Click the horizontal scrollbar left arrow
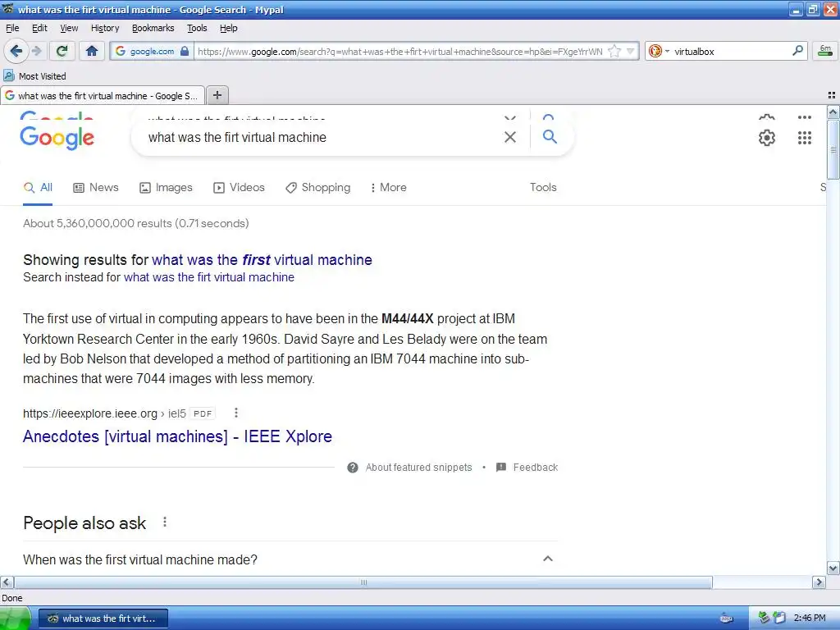The image size is (840, 630). point(7,582)
